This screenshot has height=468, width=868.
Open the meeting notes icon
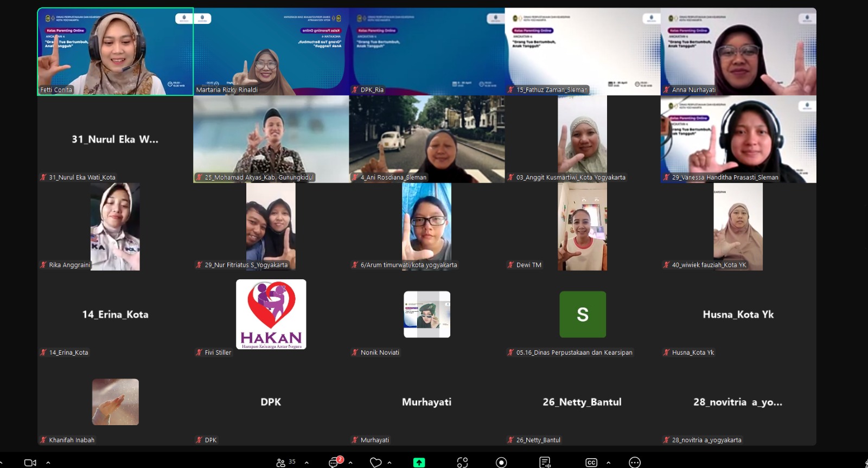tap(545, 463)
